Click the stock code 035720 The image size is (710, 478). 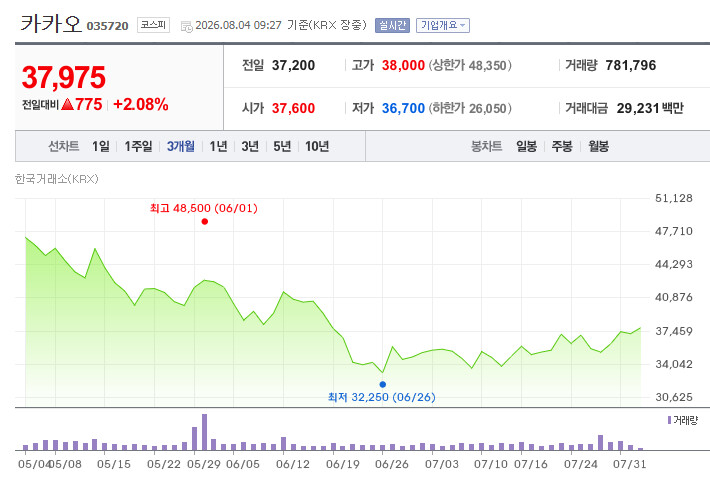tap(107, 26)
